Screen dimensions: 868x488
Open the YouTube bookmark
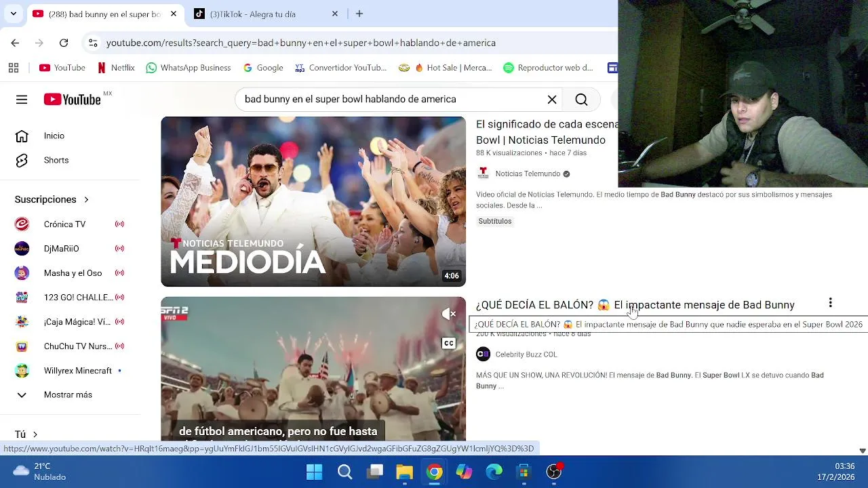(62, 68)
